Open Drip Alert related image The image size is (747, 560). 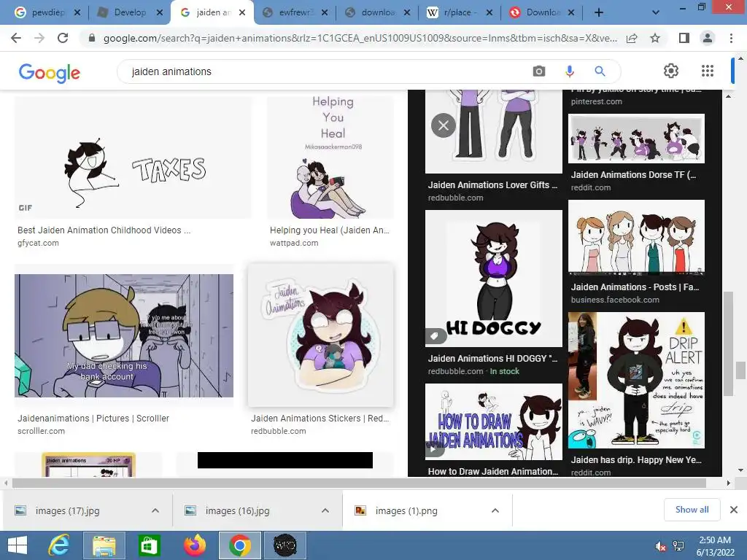(636, 380)
